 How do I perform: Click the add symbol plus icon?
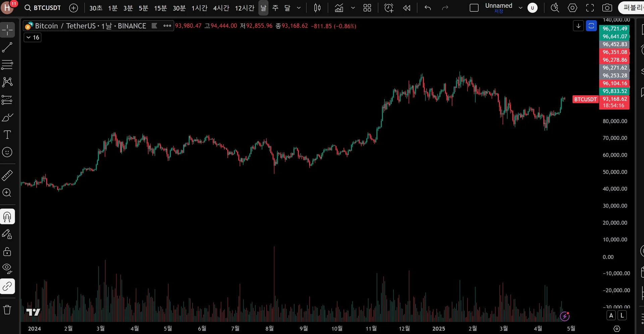pyautogui.click(x=73, y=8)
